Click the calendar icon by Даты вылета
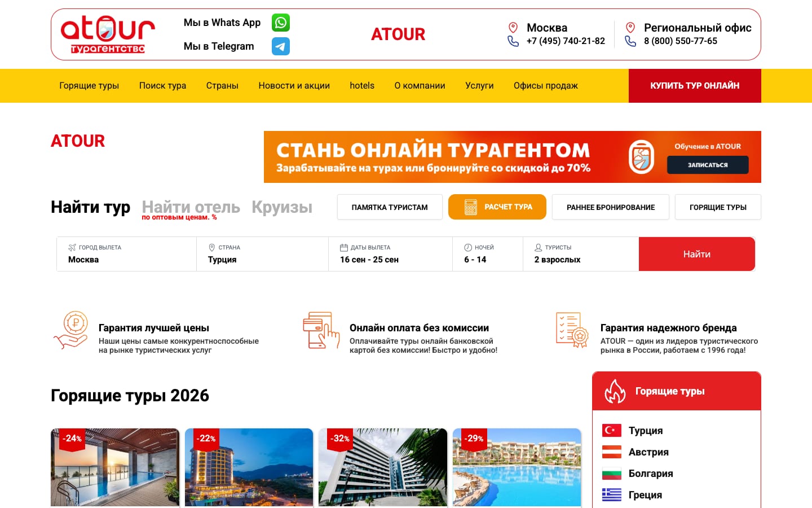812x508 pixels. (x=344, y=247)
